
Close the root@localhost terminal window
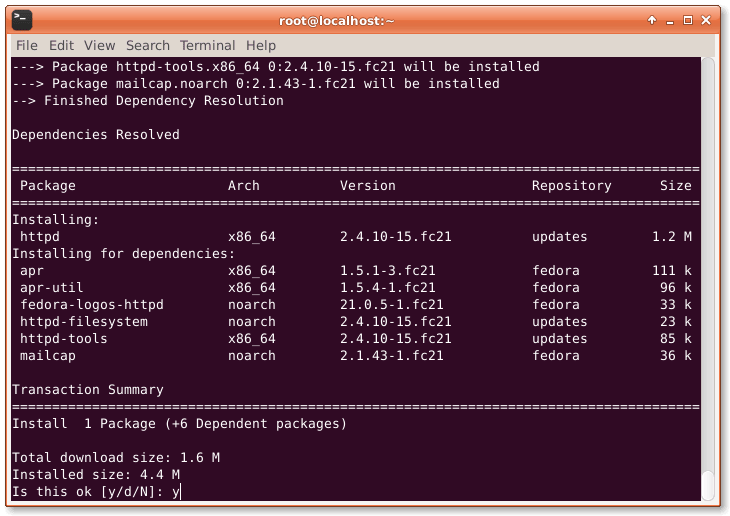(707, 20)
